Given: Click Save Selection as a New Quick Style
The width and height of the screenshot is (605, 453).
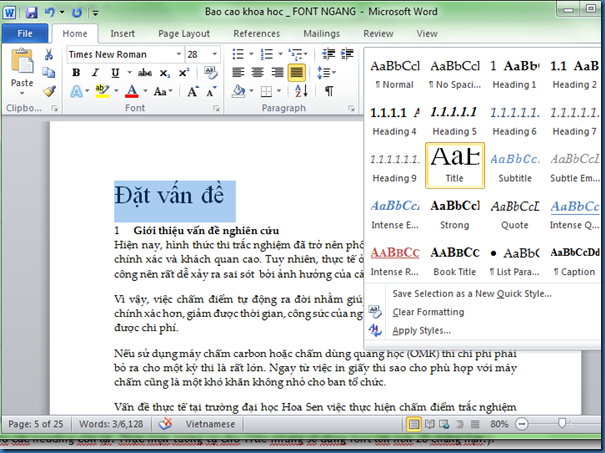Looking at the screenshot, I should [x=471, y=294].
